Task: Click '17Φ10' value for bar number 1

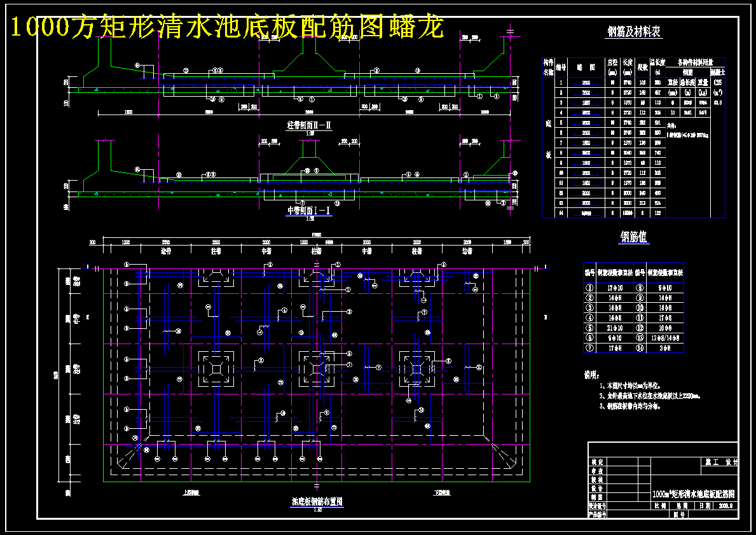Action: tap(614, 288)
